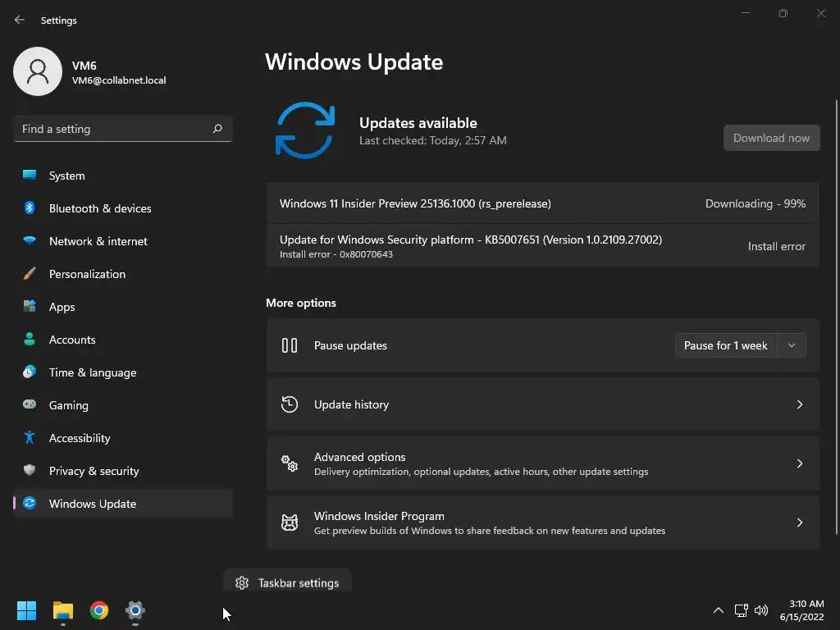Click the Update history clock icon
The image size is (840, 630).
tap(290, 404)
